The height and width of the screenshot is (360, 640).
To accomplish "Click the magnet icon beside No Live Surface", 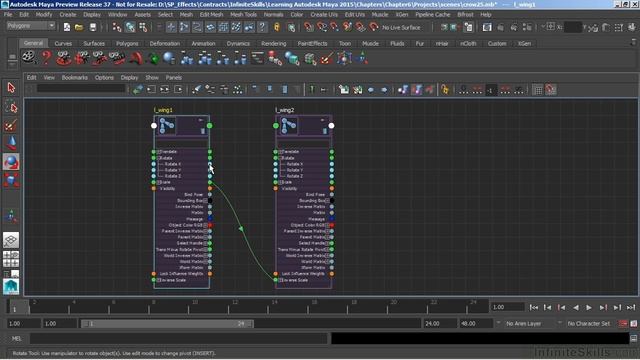I will 373,27.
